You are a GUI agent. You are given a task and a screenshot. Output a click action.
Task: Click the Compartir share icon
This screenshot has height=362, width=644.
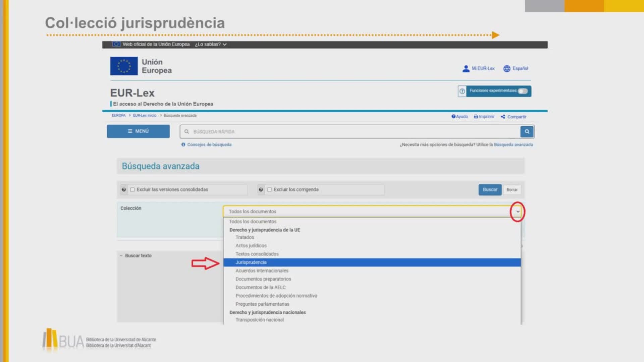pos(503,117)
